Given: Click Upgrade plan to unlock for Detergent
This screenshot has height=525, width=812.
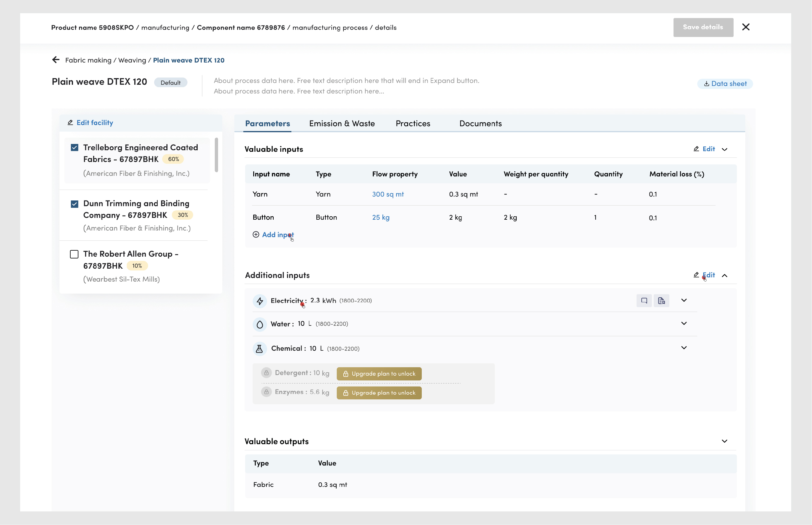Looking at the screenshot, I should coord(379,374).
